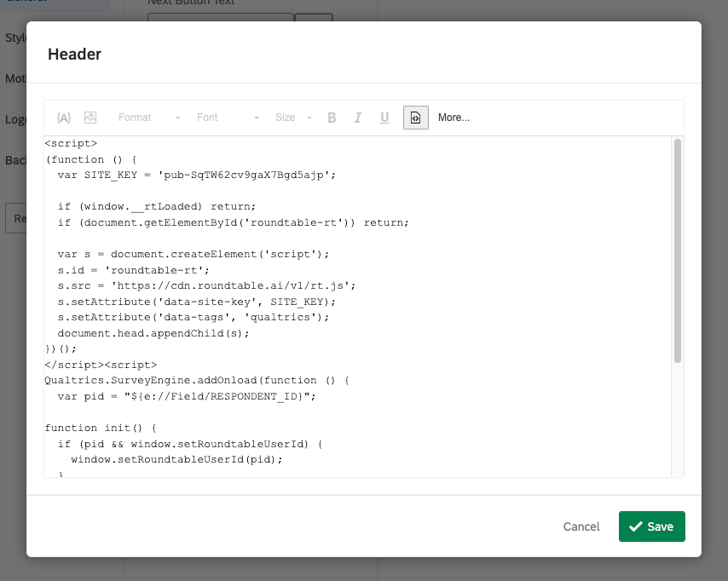
Task: Click the s.src cdn.roundtable.ai URL line
Action: tap(206, 286)
